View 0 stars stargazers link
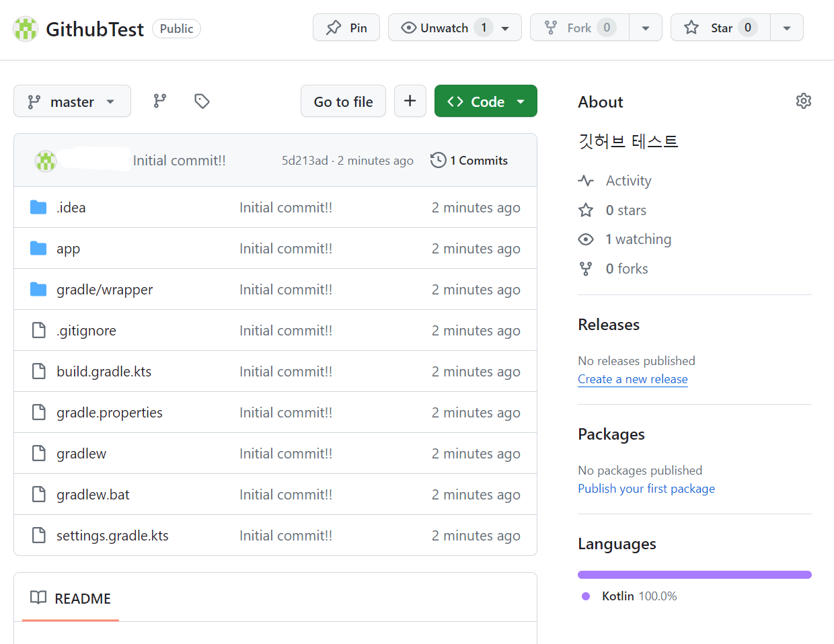The height and width of the screenshot is (644, 834). [625, 210]
